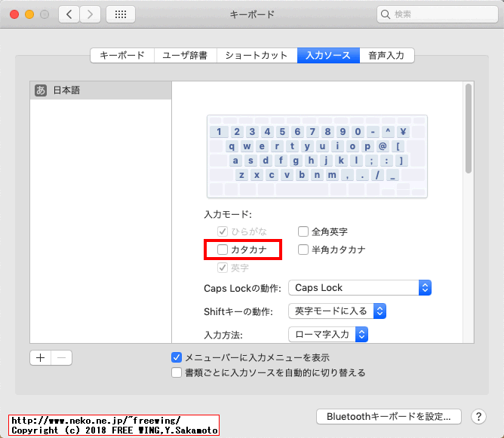Screen dimensions: 504x438
Task: Switch to the キーボード tab
Action: pos(122,56)
